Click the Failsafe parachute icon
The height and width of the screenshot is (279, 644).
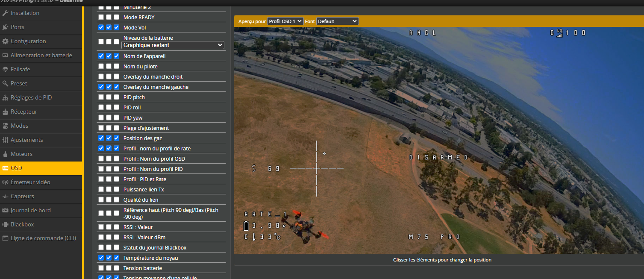[x=6, y=69]
